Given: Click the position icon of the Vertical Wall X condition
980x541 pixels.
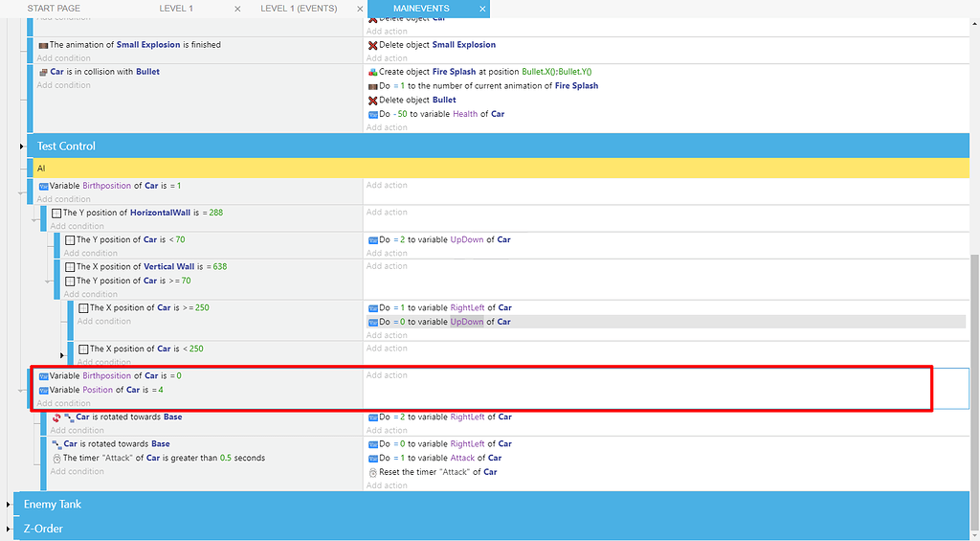Looking at the screenshot, I should [70, 267].
